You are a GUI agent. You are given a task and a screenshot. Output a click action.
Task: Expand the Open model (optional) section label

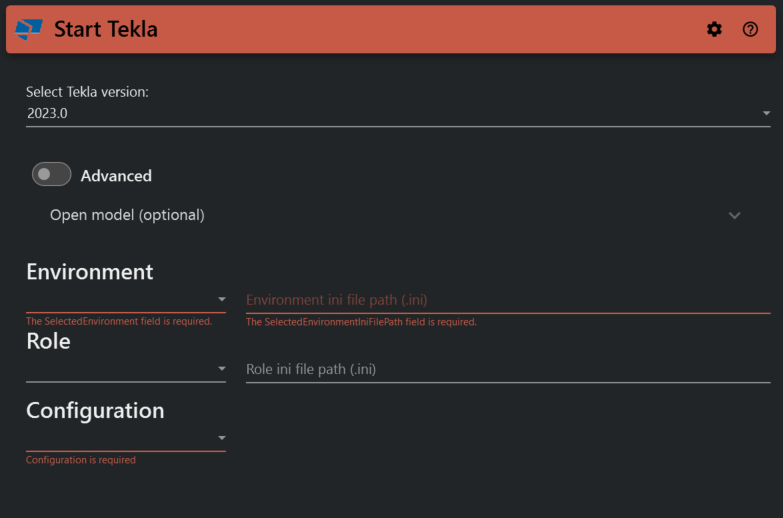(127, 215)
